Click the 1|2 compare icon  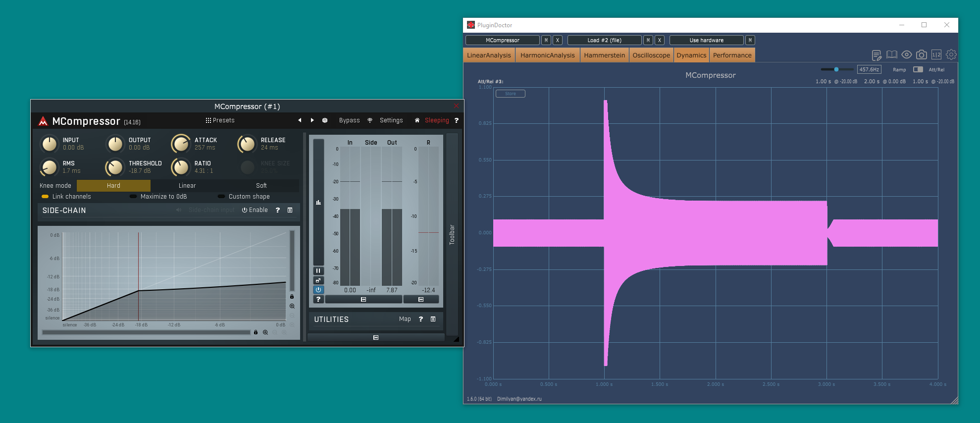click(x=936, y=55)
